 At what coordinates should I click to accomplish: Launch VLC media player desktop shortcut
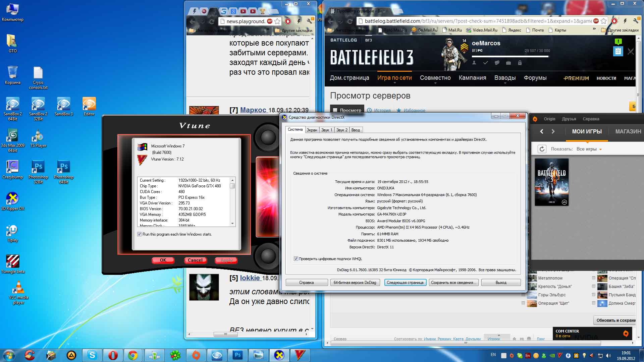click(x=18, y=293)
